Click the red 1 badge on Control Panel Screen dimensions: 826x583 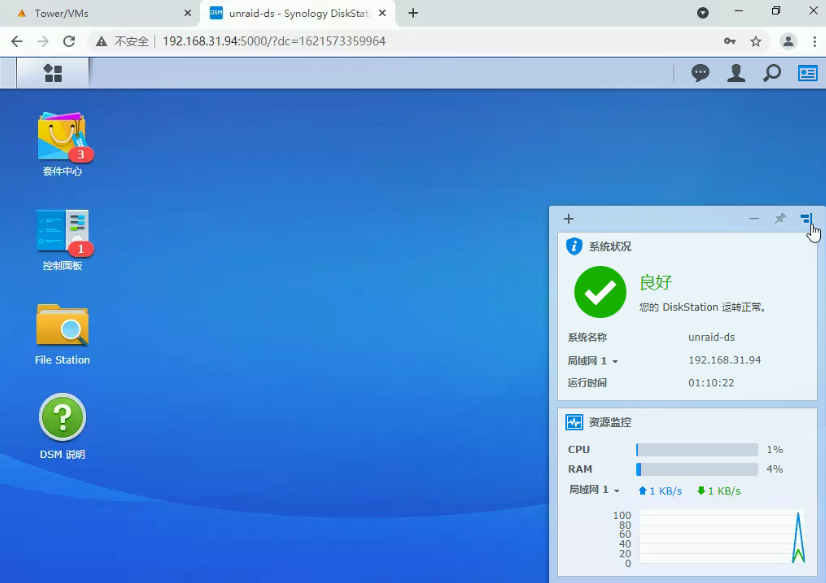coord(81,249)
